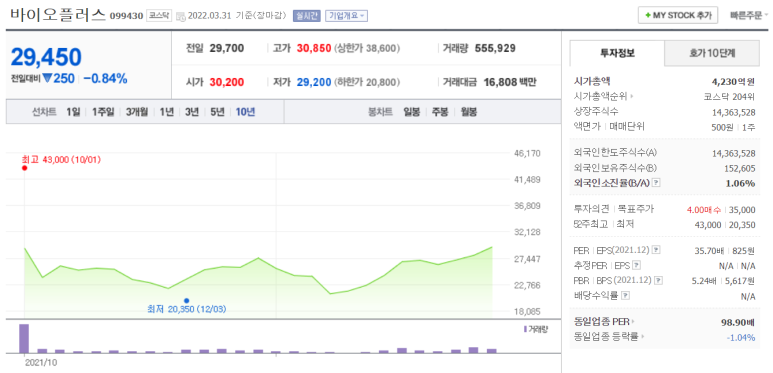Image resolution: width=773 pixels, height=373 pixels.
Task: Select the 1일 line chart range
Action: coord(73,112)
